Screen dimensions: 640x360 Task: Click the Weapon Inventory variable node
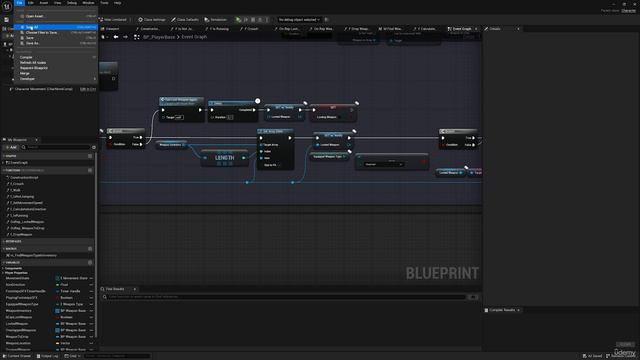pos(171,144)
